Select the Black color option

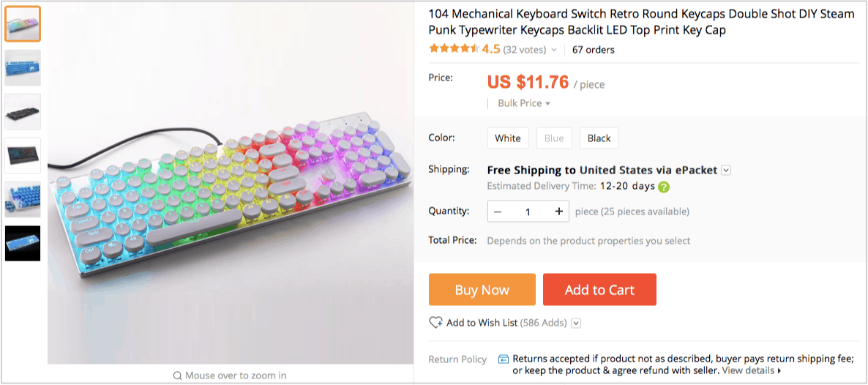[x=599, y=138]
